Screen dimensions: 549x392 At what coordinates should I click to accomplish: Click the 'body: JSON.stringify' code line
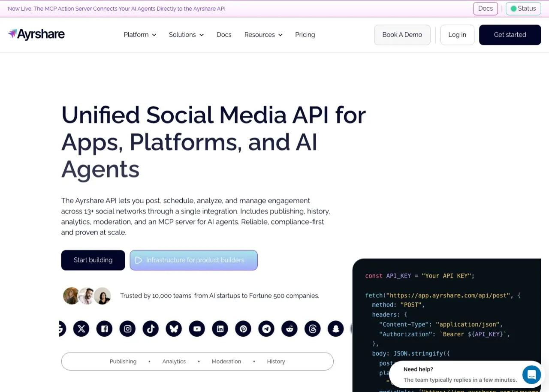tap(411, 354)
